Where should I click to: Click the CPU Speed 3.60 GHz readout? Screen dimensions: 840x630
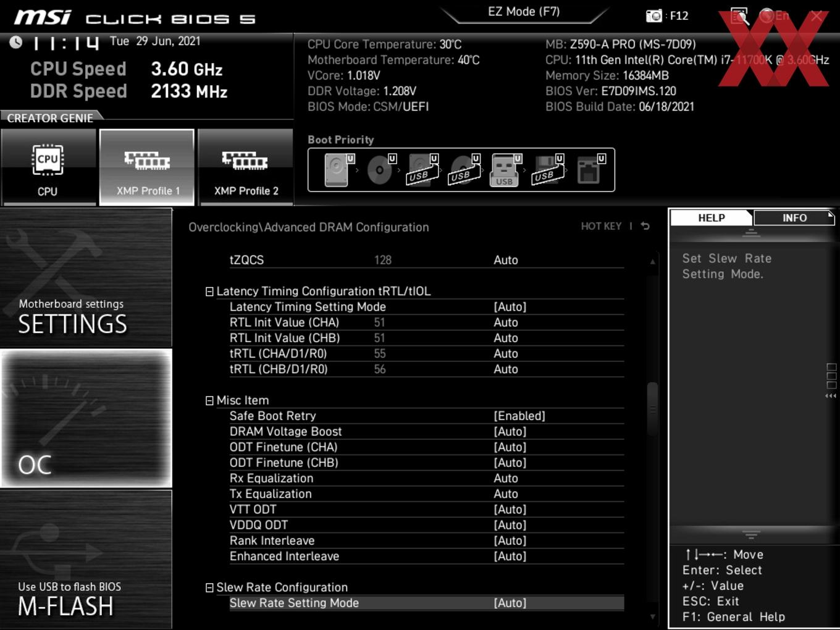[x=127, y=69]
